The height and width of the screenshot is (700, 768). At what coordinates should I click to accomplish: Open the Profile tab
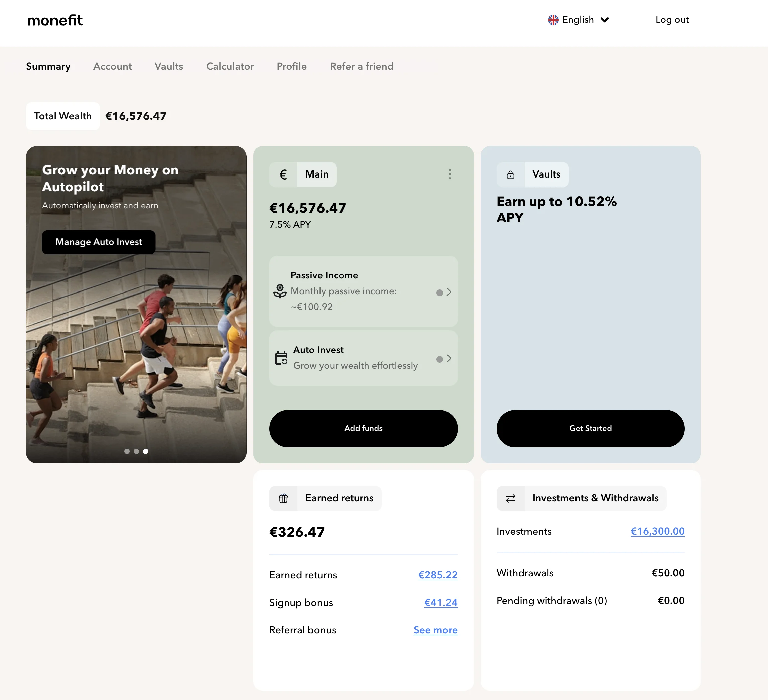pyautogui.click(x=291, y=66)
